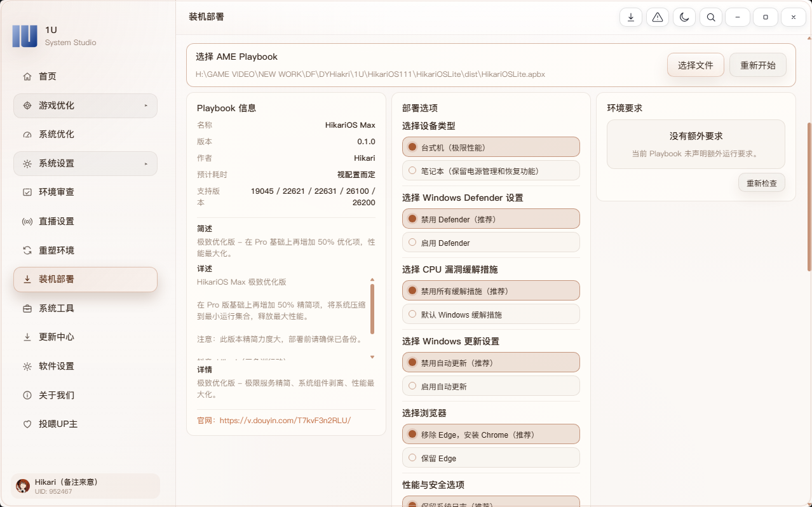Select 保留 Edge option
Screen dimensions: 812x507
[x=491, y=458]
